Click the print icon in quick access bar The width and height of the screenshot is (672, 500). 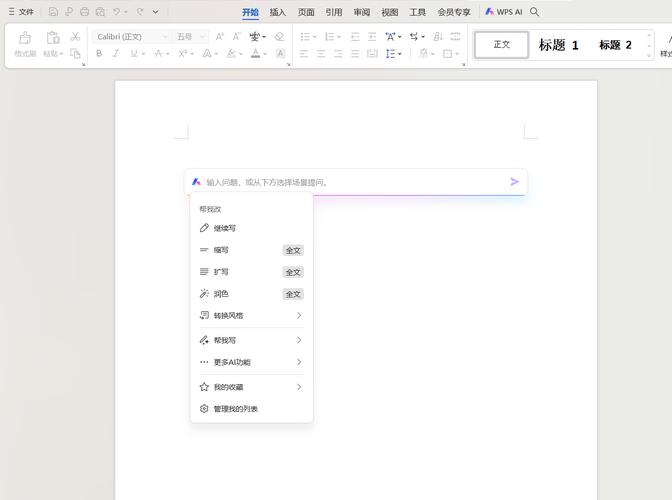pyautogui.click(x=84, y=12)
